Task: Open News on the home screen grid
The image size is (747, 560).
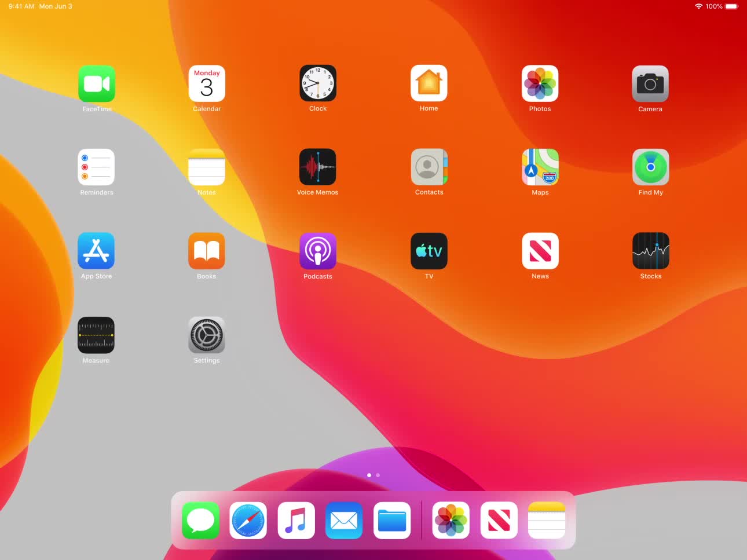Action: pos(540,251)
